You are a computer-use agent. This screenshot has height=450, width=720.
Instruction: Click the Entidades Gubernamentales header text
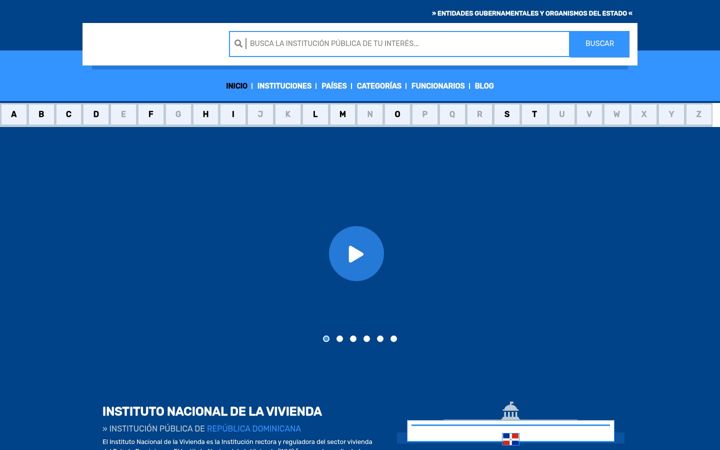[532, 14]
